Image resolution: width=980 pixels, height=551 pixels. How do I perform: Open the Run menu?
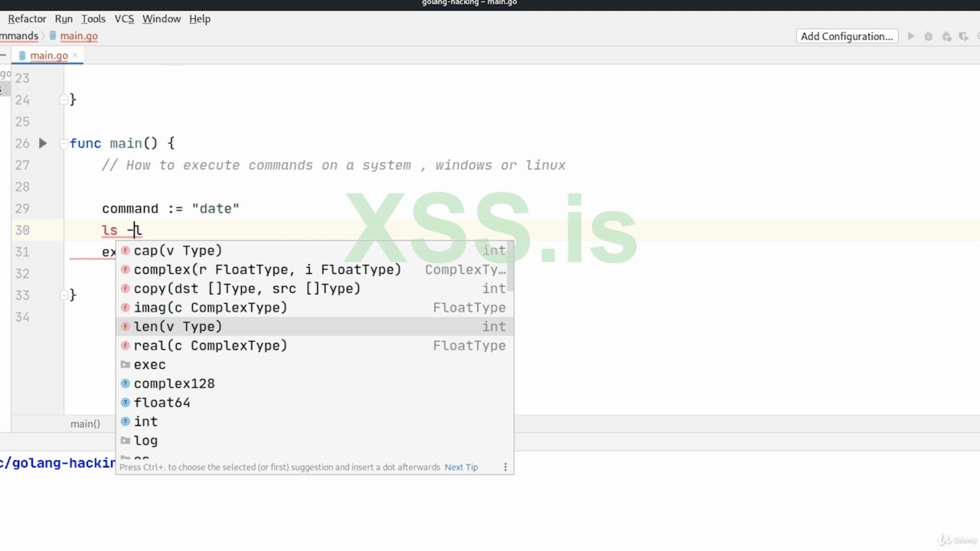pos(64,18)
